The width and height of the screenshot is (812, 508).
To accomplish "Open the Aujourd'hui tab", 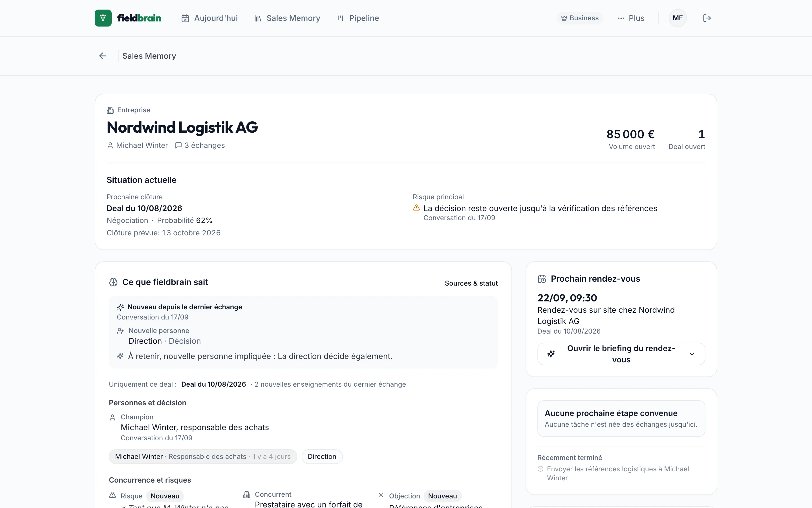I will click(209, 18).
